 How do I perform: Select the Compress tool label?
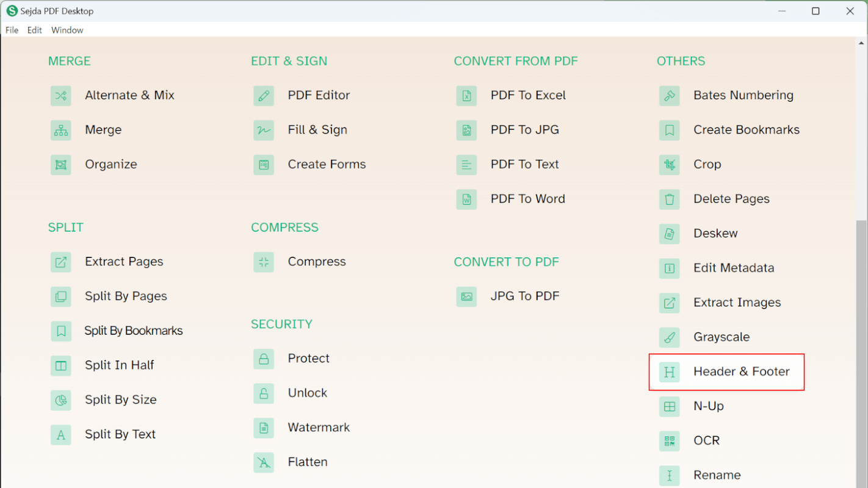coord(317,262)
